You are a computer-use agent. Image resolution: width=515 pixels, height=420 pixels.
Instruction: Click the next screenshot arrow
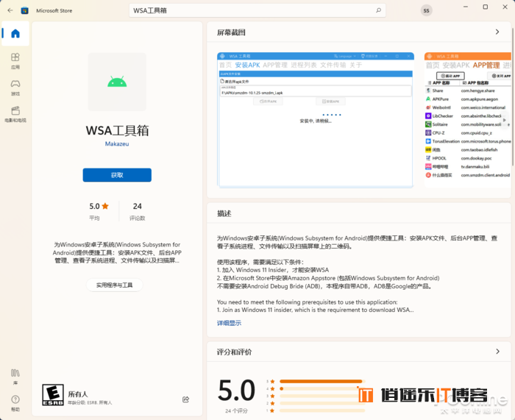click(x=505, y=120)
